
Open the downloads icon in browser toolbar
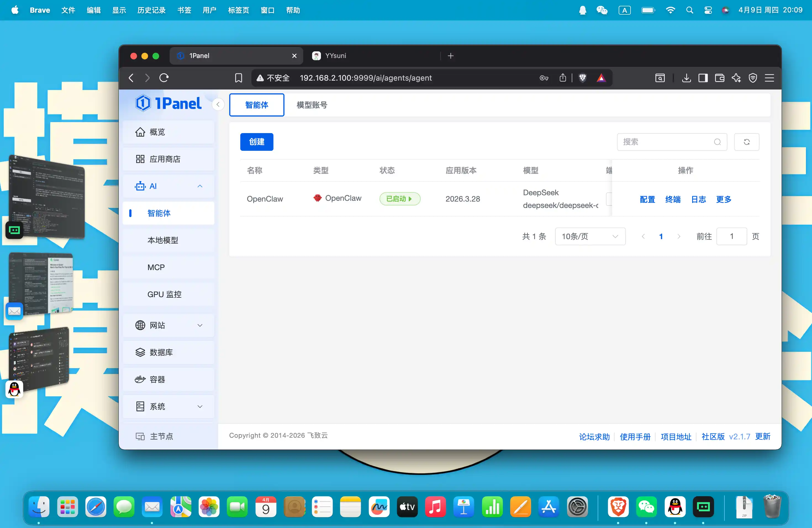pos(686,78)
